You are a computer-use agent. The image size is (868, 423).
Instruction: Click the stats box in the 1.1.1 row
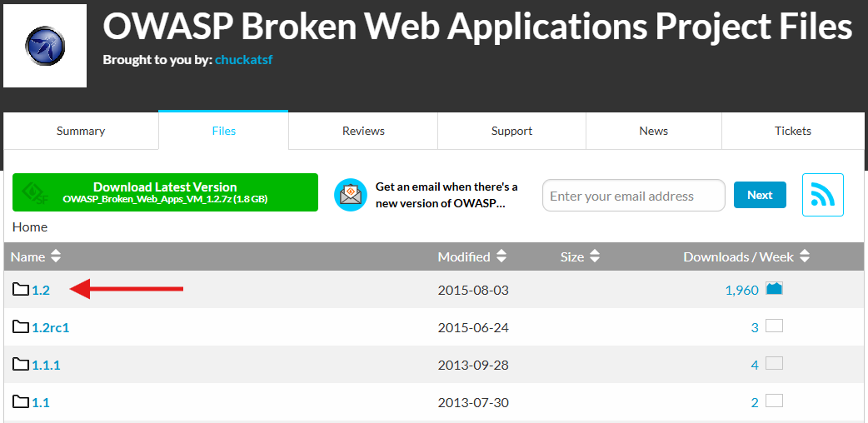[774, 363]
